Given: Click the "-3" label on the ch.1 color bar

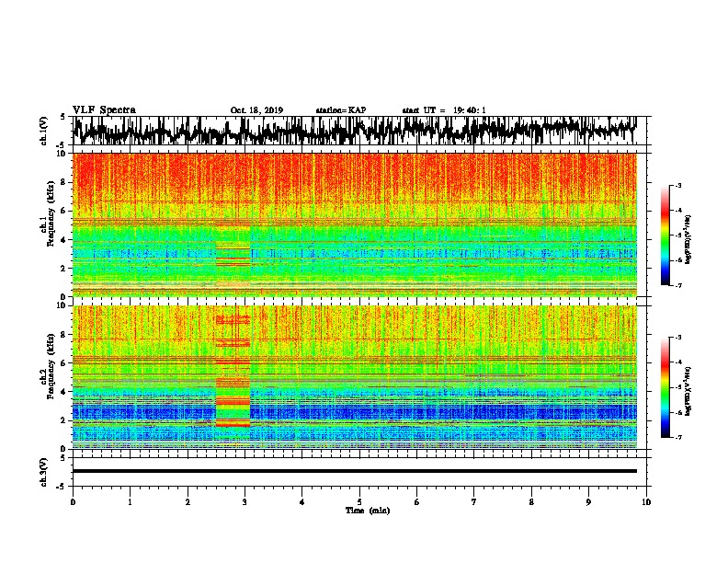Looking at the screenshot, I should pos(678,185).
